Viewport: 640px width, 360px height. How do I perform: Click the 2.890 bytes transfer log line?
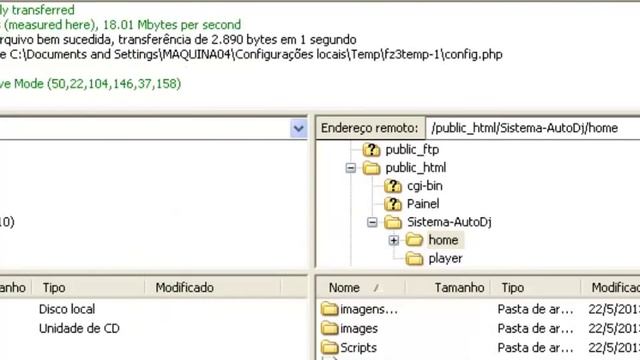(x=178, y=40)
